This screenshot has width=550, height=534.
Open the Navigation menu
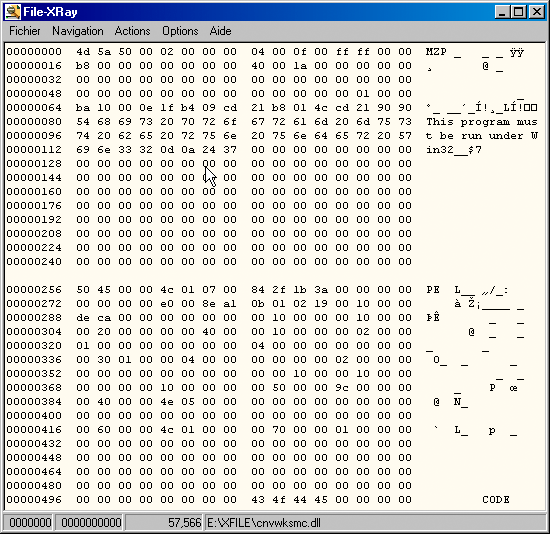tap(78, 31)
